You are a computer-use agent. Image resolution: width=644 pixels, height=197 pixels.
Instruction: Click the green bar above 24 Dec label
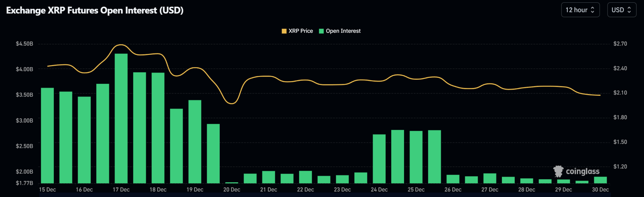click(x=379, y=159)
